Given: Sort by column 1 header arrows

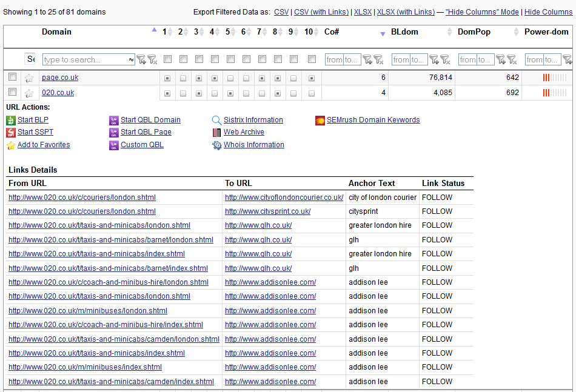Looking at the screenshot, I should (x=170, y=32).
